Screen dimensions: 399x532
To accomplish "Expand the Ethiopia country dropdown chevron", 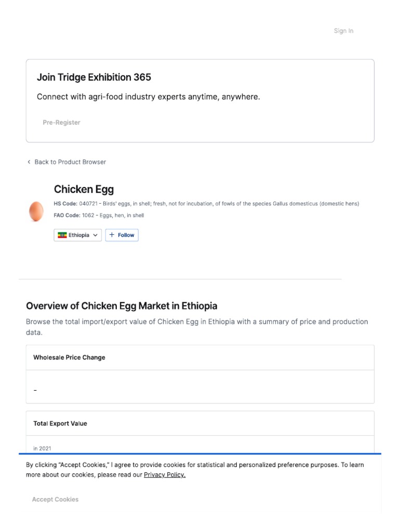I will [x=95, y=235].
